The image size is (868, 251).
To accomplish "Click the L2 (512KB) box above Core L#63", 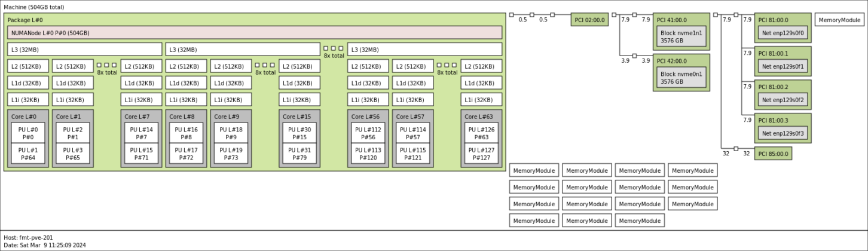I will (x=481, y=66).
